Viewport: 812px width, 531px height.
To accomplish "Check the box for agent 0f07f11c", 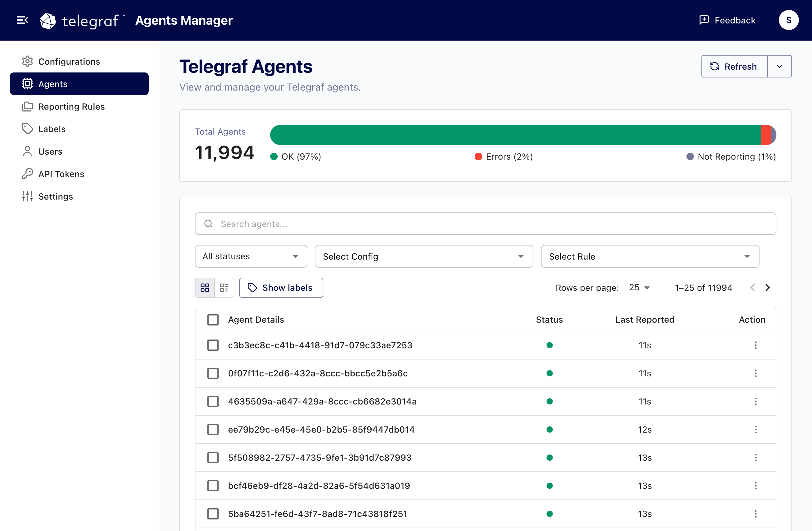I will tap(213, 373).
